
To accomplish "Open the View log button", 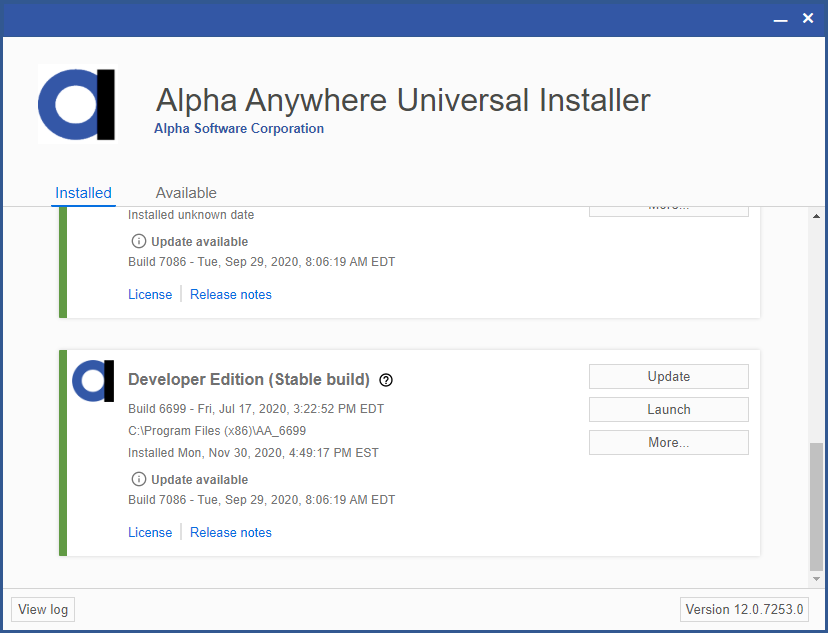I will coord(43,610).
